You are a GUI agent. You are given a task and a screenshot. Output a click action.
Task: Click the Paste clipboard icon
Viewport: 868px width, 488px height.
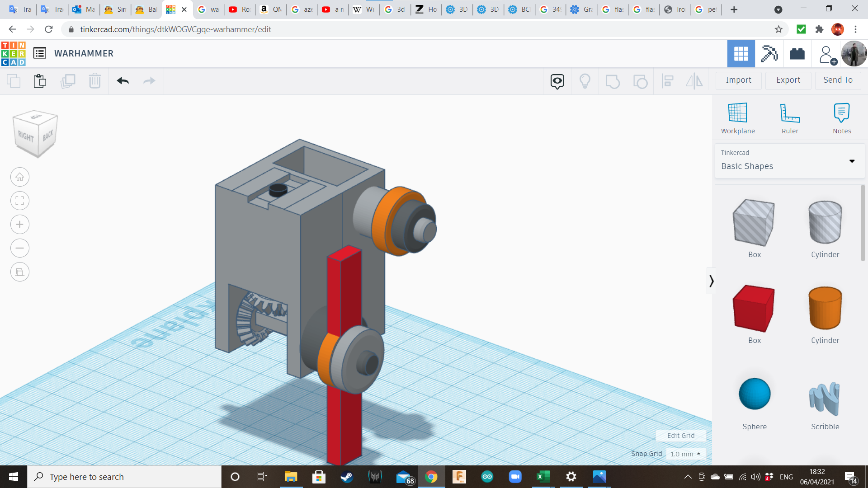coord(40,81)
